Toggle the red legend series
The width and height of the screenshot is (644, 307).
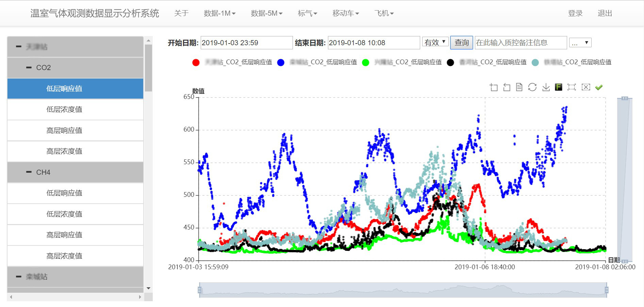coord(196,63)
